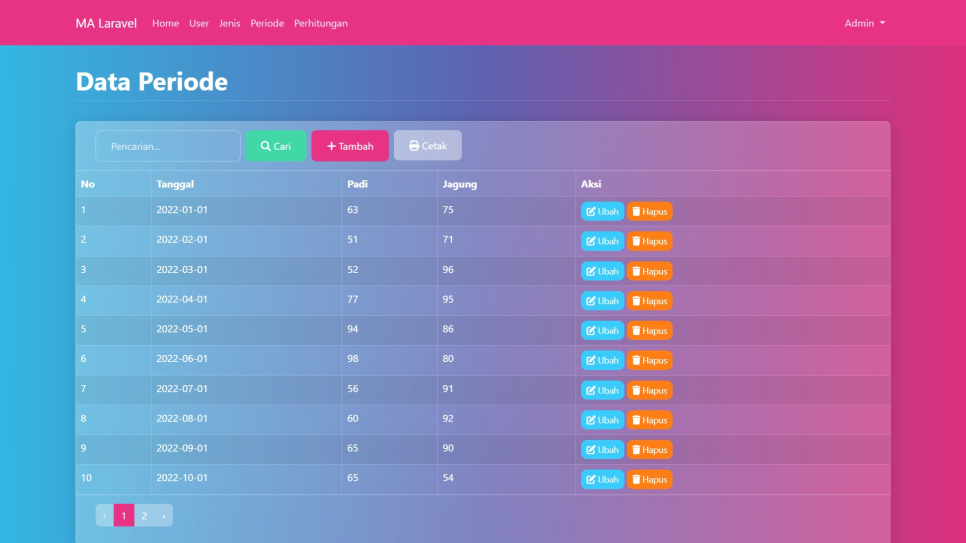Click Padi value 98
This screenshot has height=543, width=966.
tap(352, 358)
